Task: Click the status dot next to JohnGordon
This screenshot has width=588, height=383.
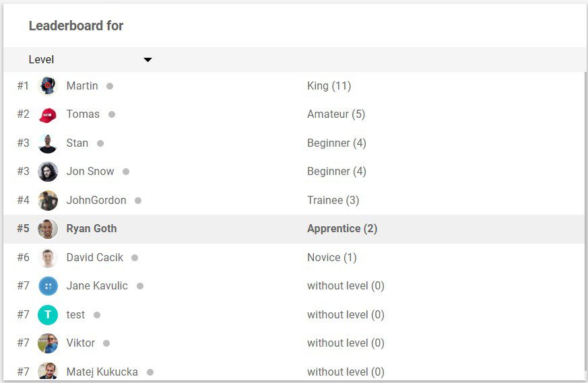Action: coord(138,201)
